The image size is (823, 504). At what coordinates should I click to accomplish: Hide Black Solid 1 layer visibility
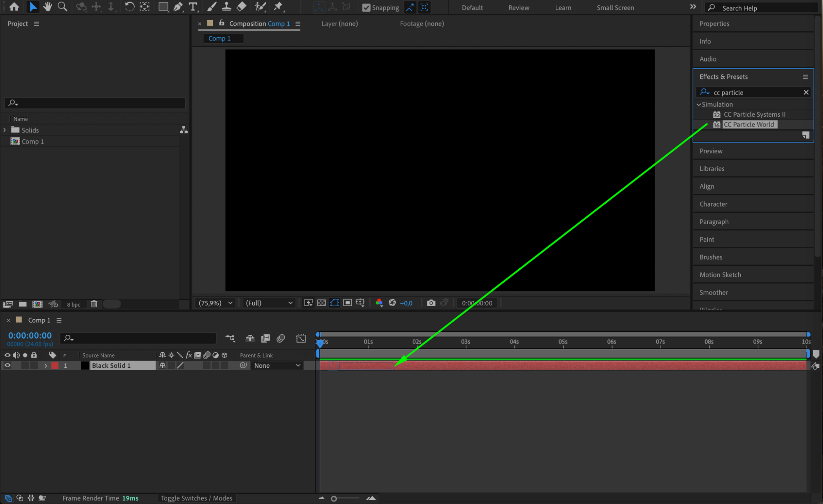[7, 365]
